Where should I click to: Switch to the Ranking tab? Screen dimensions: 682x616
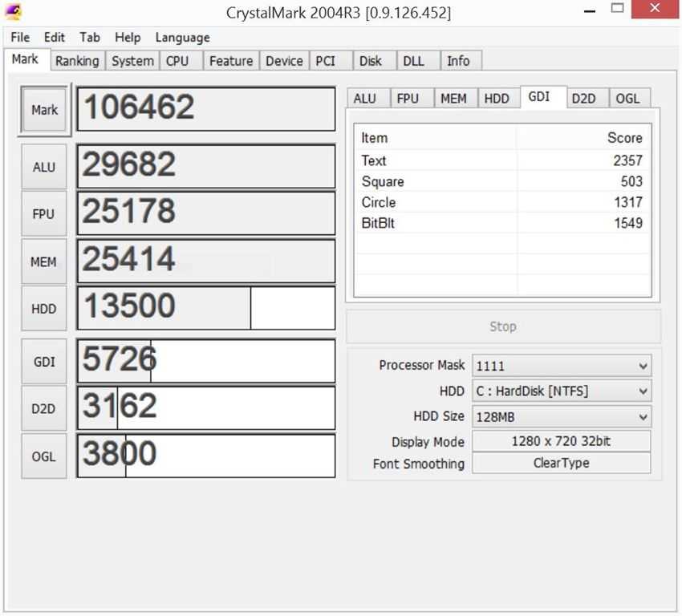pyautogui.click(x=77, y=61)
